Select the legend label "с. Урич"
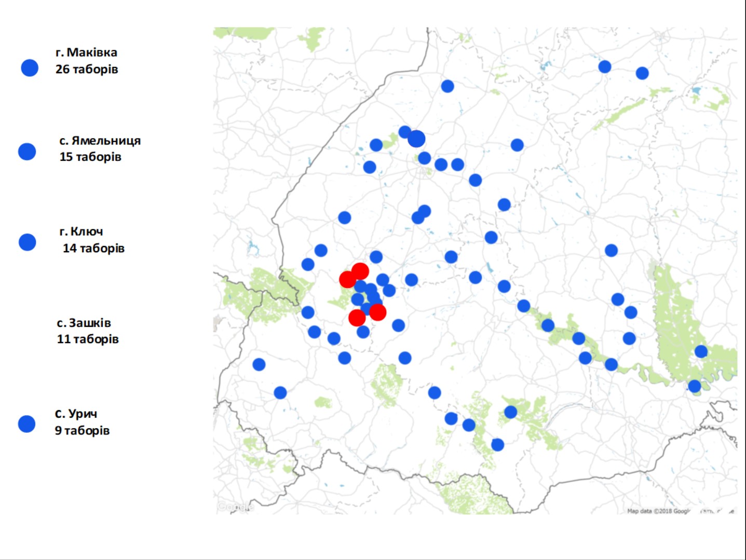The image size is (746, 560). point(76,414)
